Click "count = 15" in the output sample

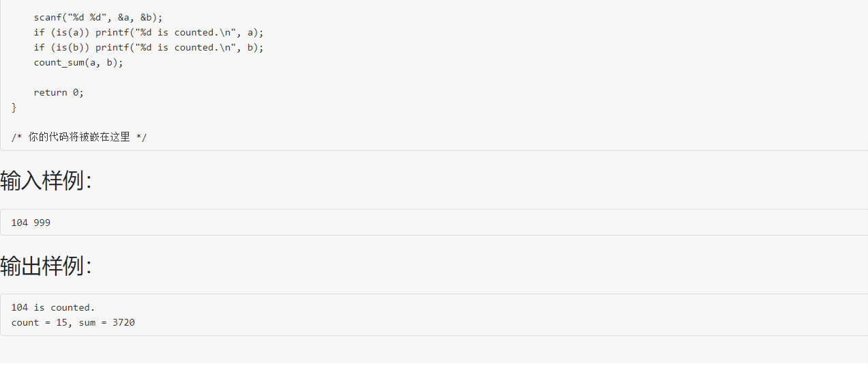click(x=39, y=322)
